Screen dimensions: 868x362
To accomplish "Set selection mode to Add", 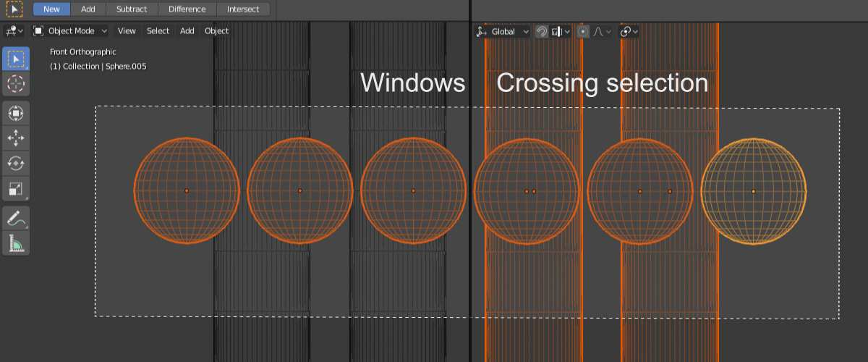I will (88, 9).
